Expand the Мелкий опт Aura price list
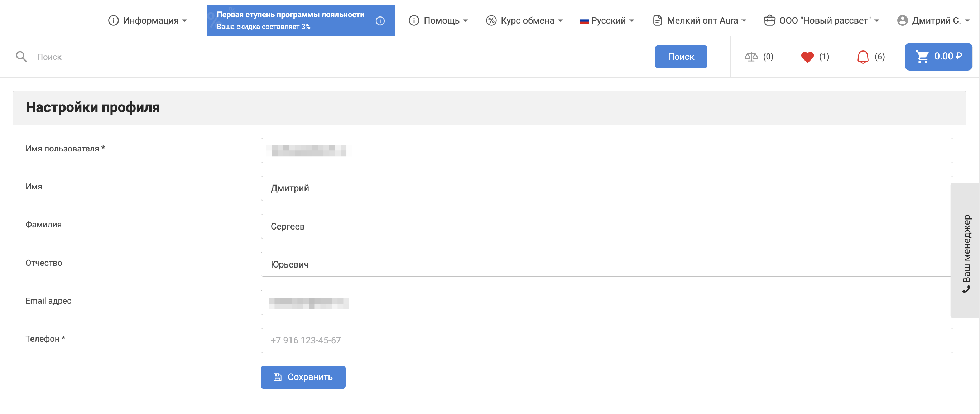 tap(699, 20)
